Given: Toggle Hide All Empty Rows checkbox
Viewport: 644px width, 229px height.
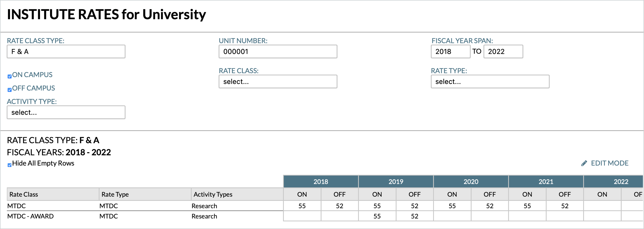Looking at the screenshot, I should point(9,165).
